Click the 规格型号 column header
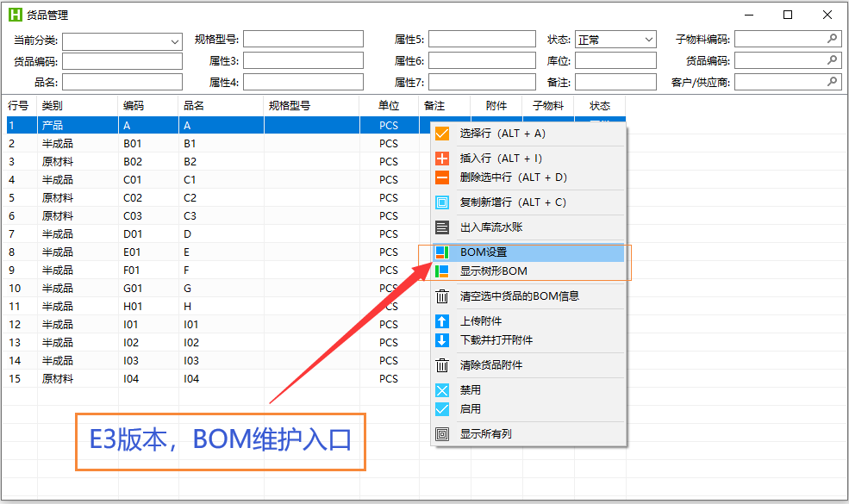This screenshot has width=849, height=504. (312, 106)
